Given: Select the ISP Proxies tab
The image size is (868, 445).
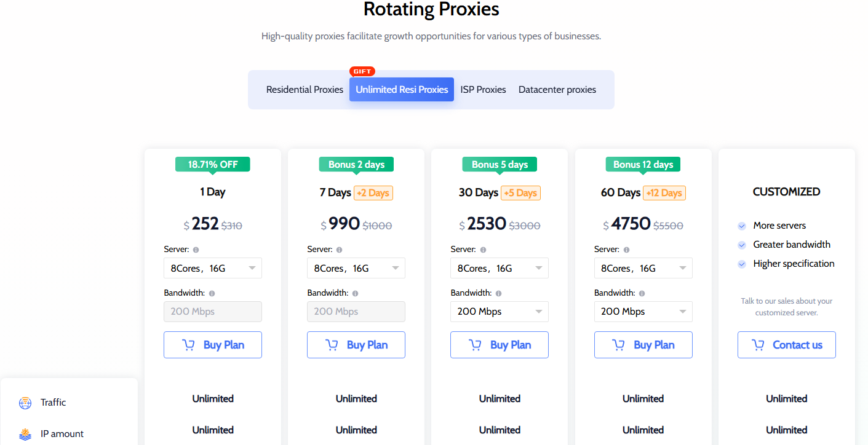Looking at the screenshot, I should pyautogui.click(x=483, y=90).
